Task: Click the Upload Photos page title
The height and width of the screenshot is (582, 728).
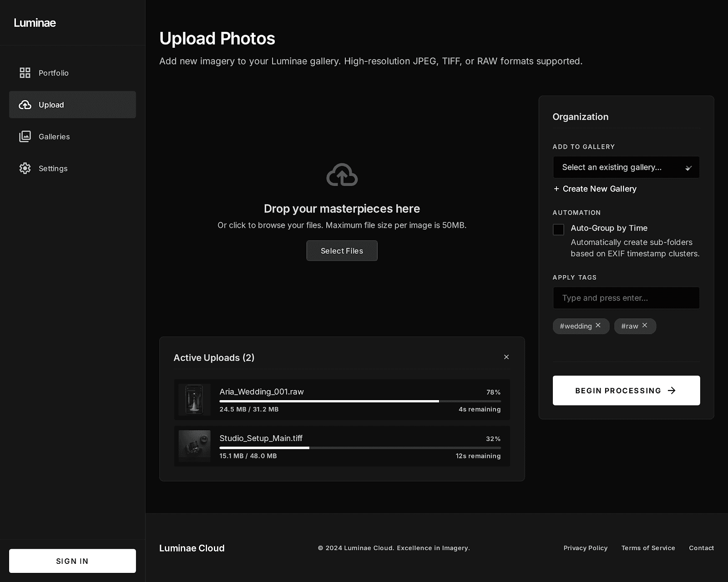Action: (x=217, y=39)
